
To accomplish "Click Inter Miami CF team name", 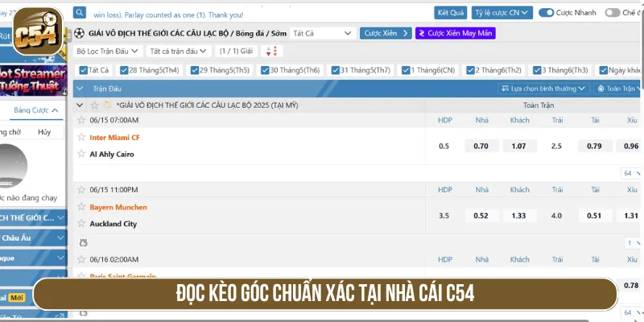I will coord(114,138).
